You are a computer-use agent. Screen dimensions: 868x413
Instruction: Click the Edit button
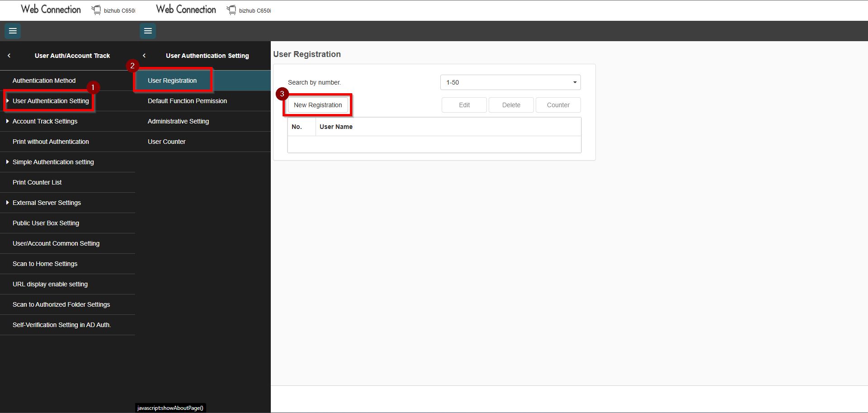[464, 105]
